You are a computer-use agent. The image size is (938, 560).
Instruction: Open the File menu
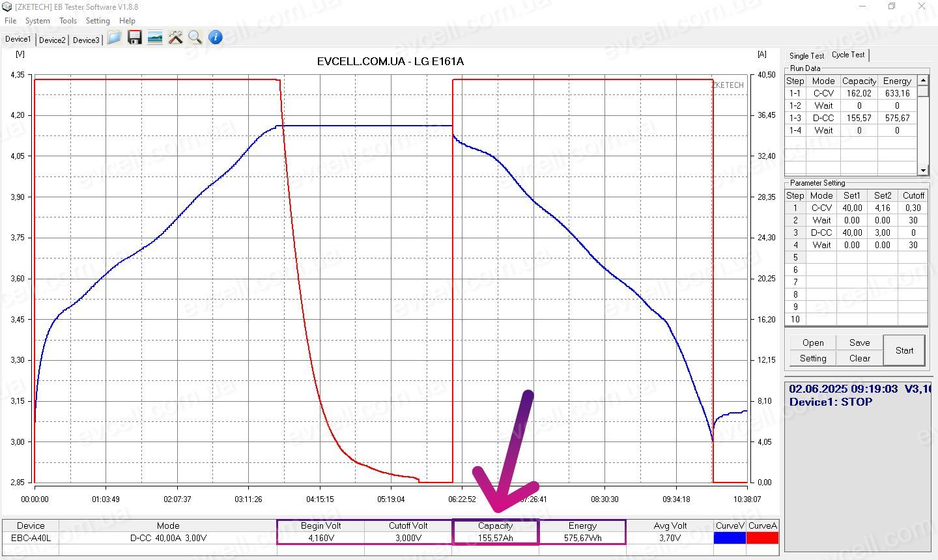tap(10, 21)
